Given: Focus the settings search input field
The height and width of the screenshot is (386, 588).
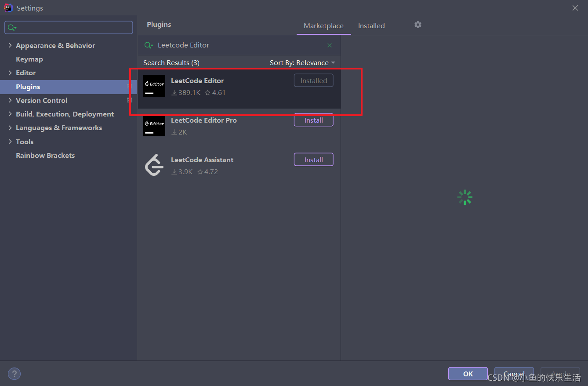Looking at the screenshot, I should click(69, 28).
